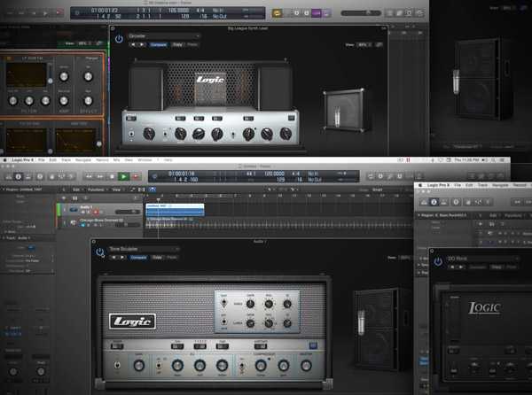The image size is (532, 395).
Task: Click the purple count-in button in top window
Action: pyautogui.click(x=317, y=13)
